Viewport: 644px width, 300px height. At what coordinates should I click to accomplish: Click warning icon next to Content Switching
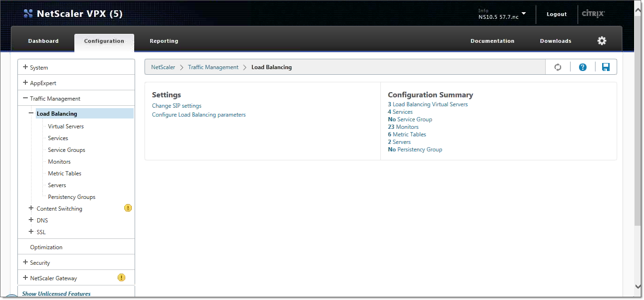tap(128, 208)
